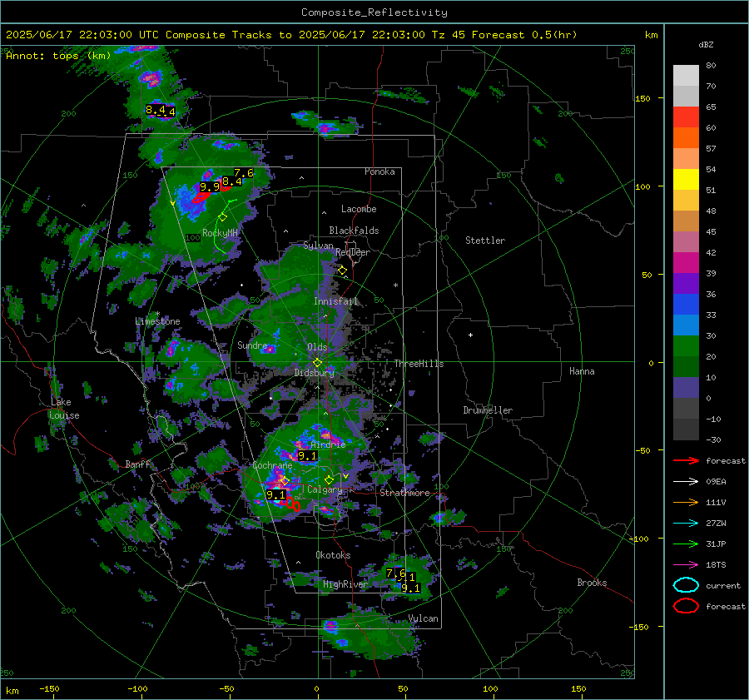Select the yellow diamond marker below Cochrane
The image size is (749, 700).
285,480
